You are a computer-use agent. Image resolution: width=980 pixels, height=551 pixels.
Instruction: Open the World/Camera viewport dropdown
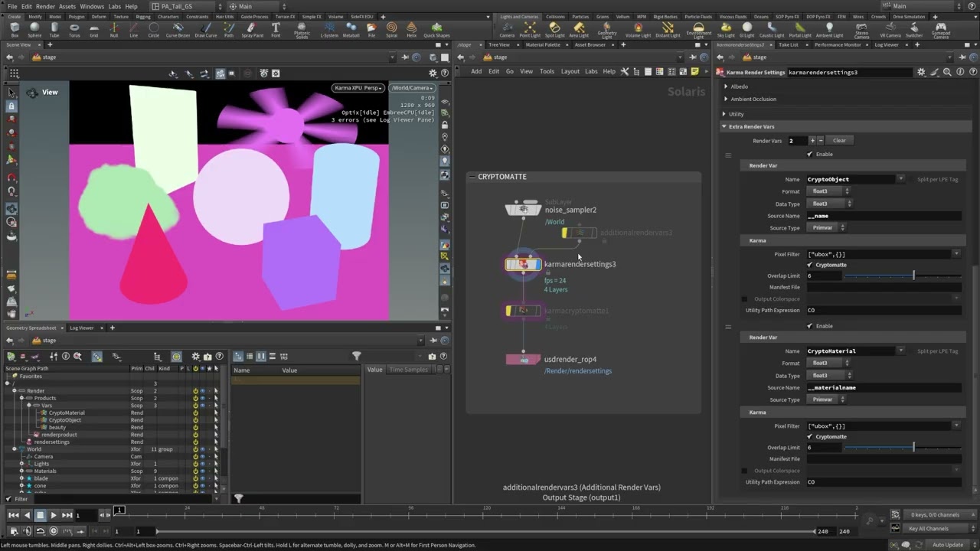412,88
